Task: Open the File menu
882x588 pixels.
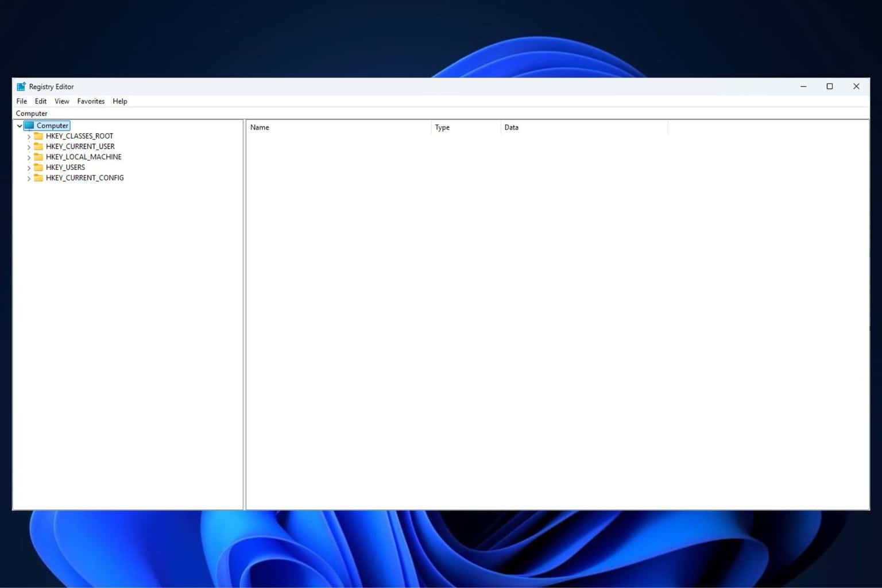Action: point(22,101)
